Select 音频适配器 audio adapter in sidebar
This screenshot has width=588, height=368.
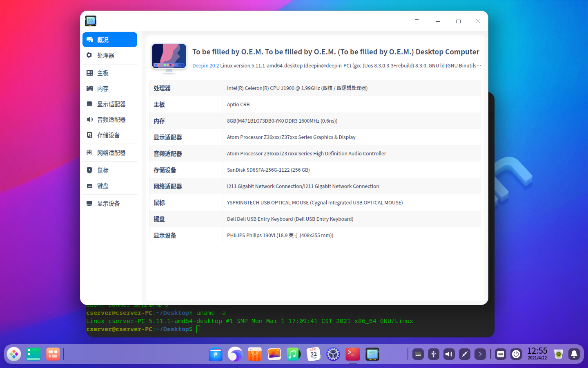pyautogui.click(x=110, y=119)
